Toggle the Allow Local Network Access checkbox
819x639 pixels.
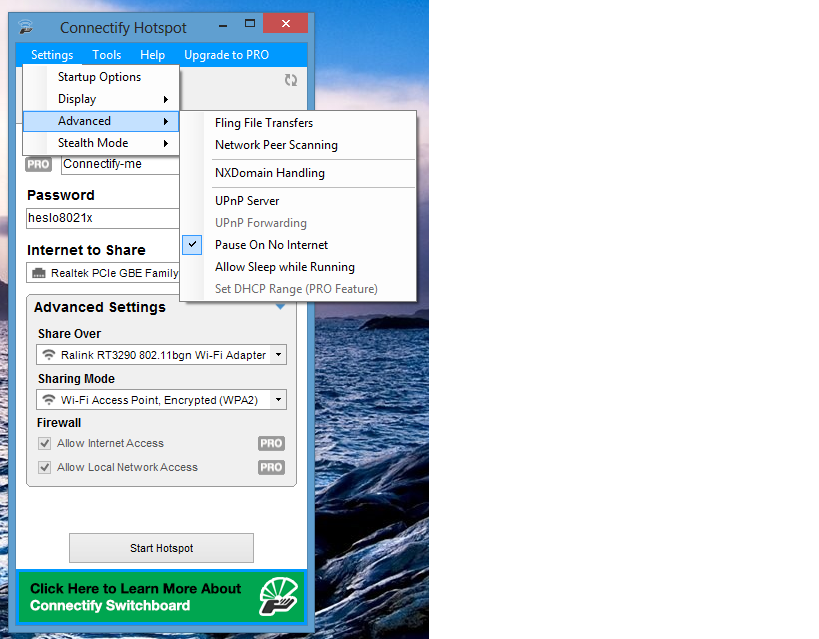point(44,468)
